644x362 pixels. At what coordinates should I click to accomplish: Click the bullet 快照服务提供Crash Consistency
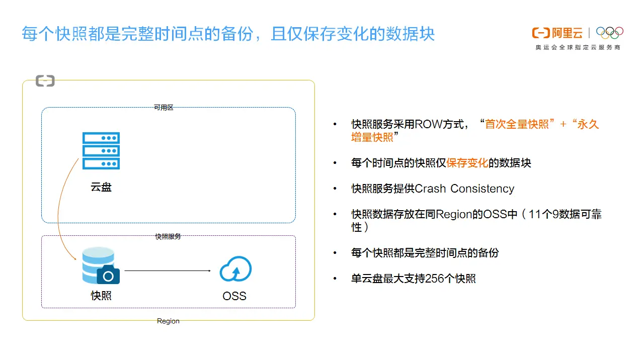tap(433, 189)
